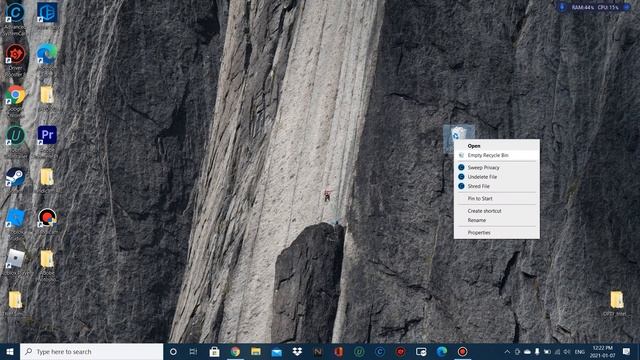The height and width of the screenshot is (360, 640).
Task: Open the Action Center notifications icon
Action: pos(626,351)
